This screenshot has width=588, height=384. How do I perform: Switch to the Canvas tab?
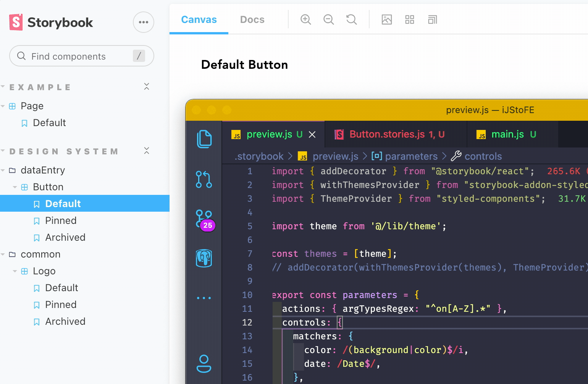pyautogui.click(x=199, y=19)
